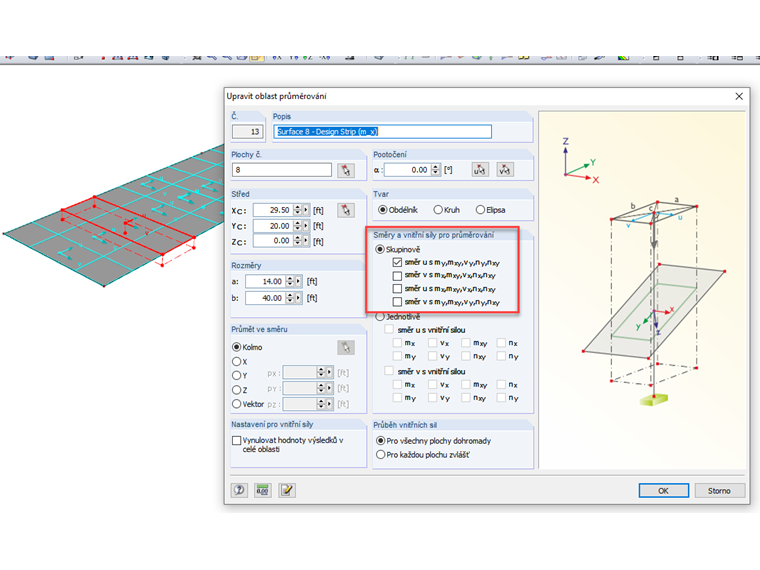Select Z projection direction
760x570 pixels.
(237, 390)
